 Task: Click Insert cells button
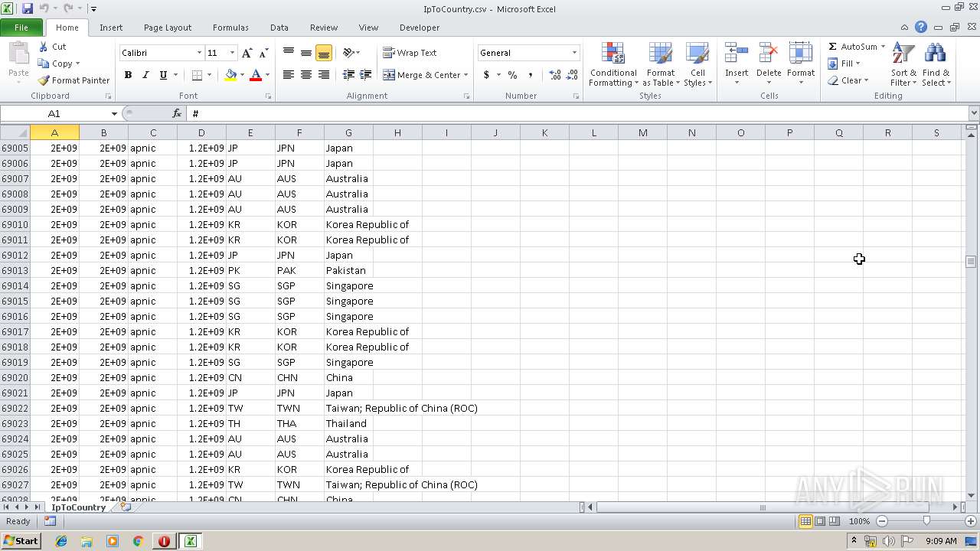click(737, 65)
